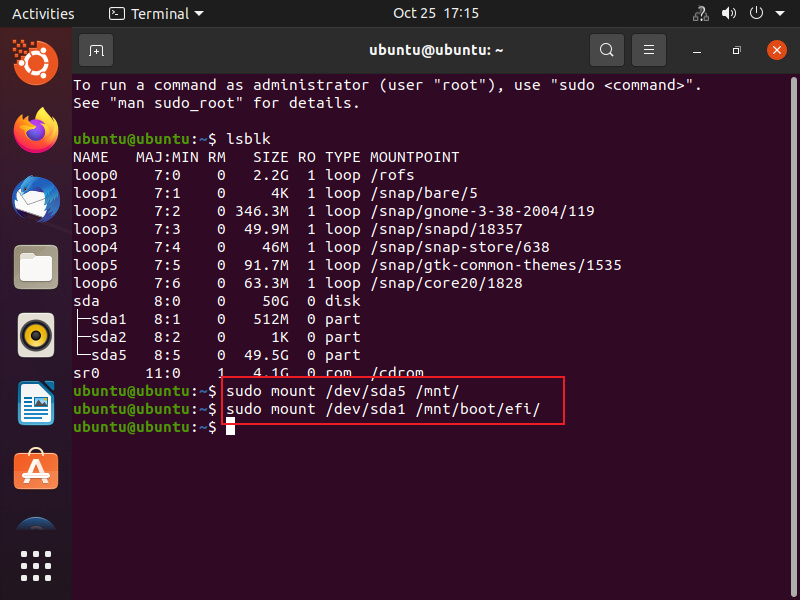Show the Applications grid

[x=36, y=565]
